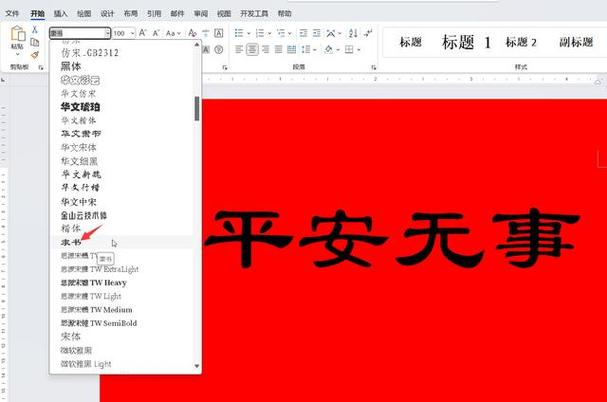Switch to the 布局 Layout tab

coord(131,14)
